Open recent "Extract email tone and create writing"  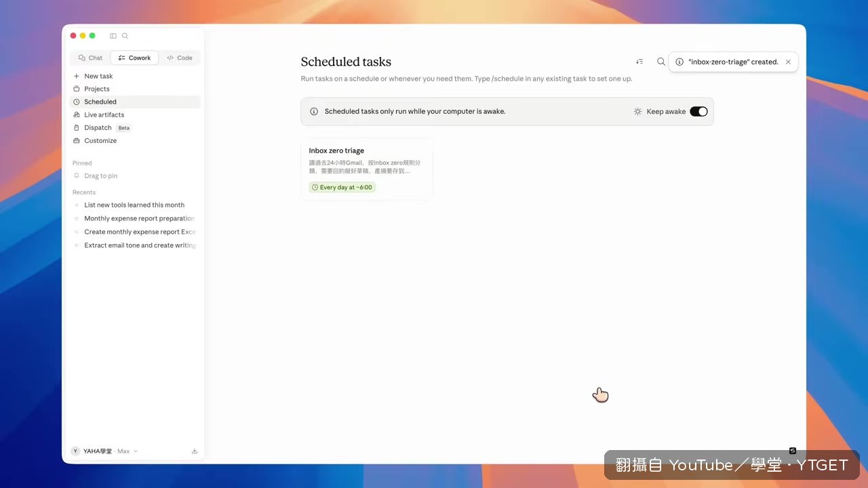pos(135,245)
